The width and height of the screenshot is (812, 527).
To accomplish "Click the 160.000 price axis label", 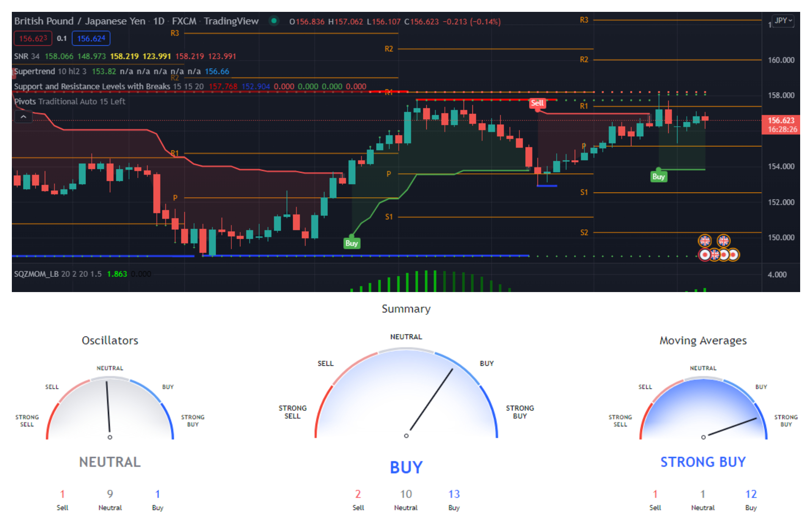I will (781, 60).
